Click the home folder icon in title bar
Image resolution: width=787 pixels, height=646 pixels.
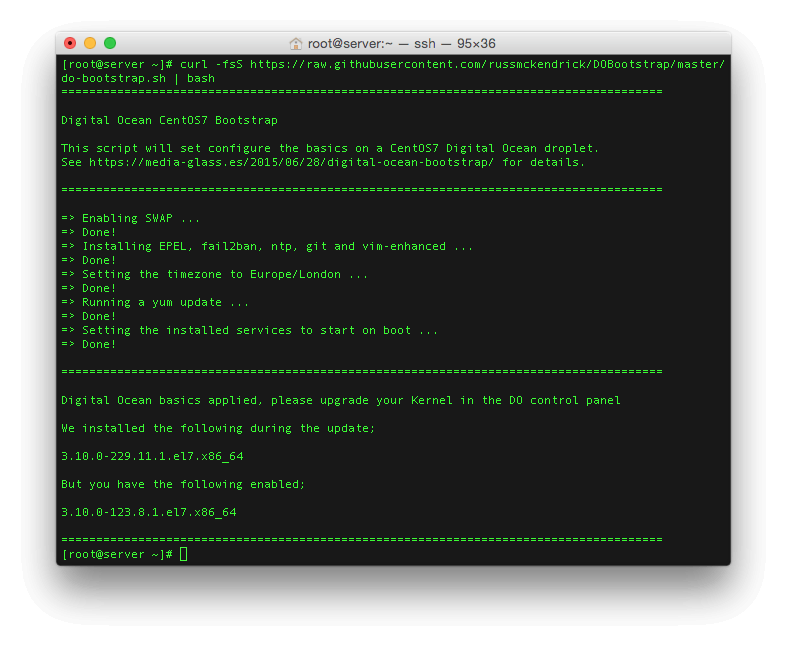[x=296, y=44]
